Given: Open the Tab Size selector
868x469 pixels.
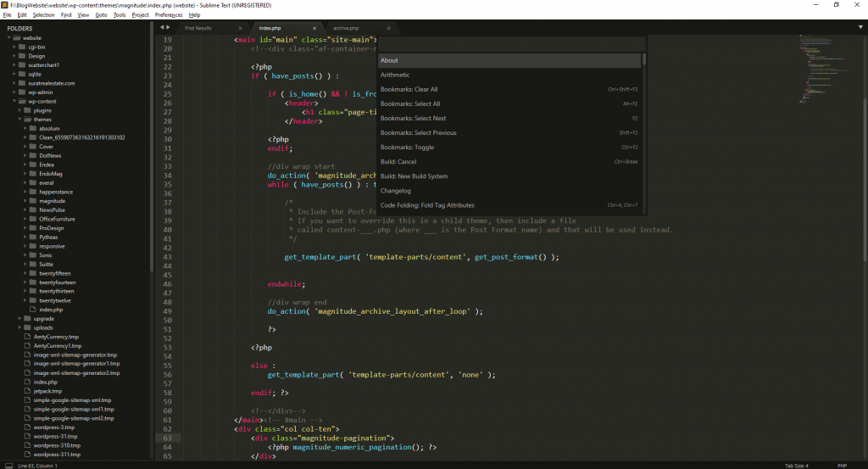Looking at the screenshot, I should 795,465.
